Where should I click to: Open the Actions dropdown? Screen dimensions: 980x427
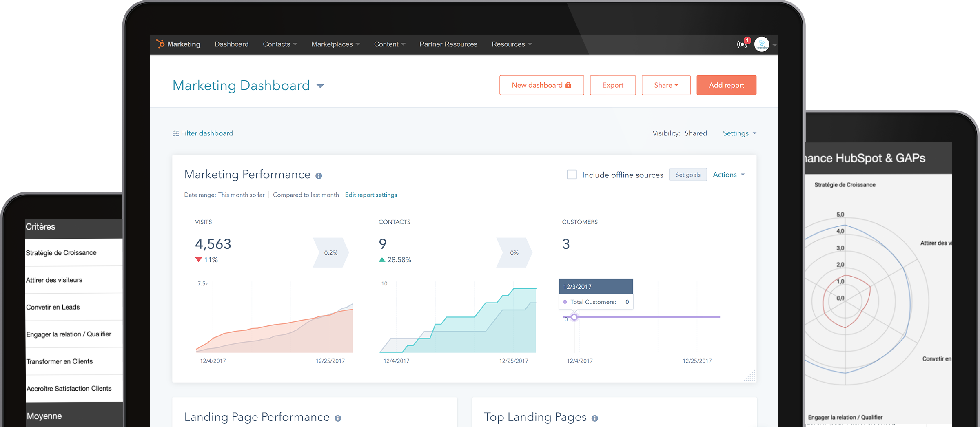729,175
